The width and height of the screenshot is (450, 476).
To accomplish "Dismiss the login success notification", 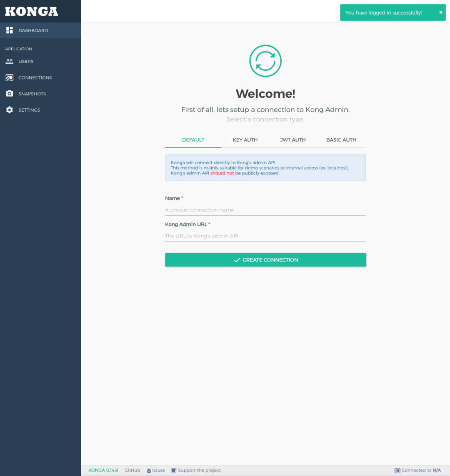I will click(x=440, y=12).
